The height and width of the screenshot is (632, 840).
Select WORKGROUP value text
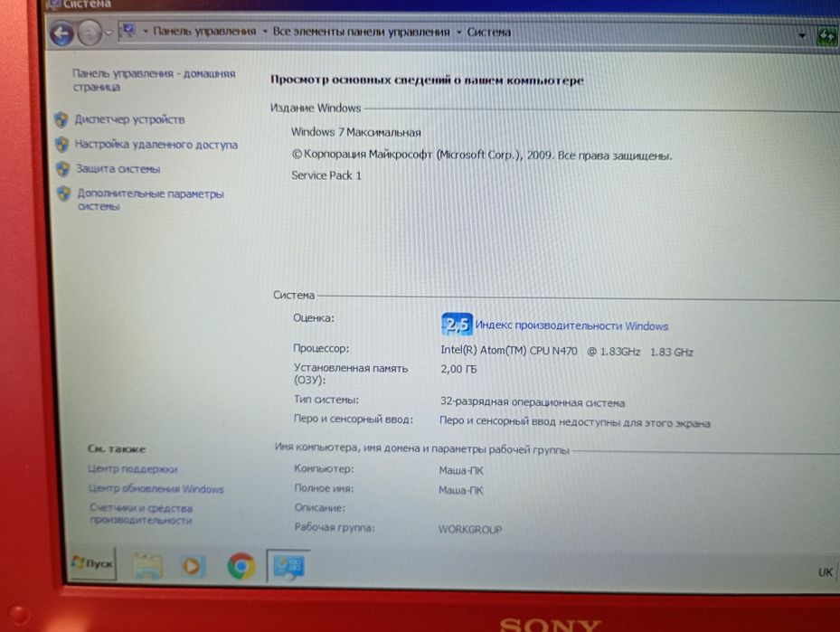point(470,529)
